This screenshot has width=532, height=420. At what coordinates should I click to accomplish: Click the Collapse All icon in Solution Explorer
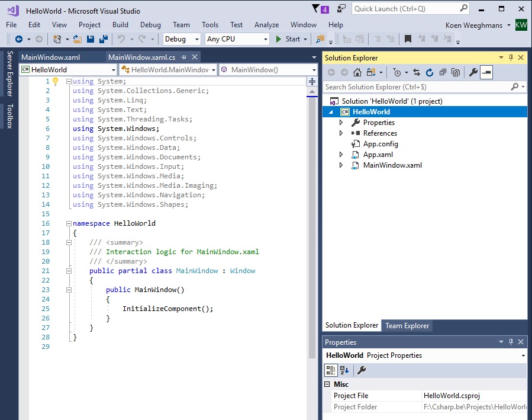click(x=443, y=72)
